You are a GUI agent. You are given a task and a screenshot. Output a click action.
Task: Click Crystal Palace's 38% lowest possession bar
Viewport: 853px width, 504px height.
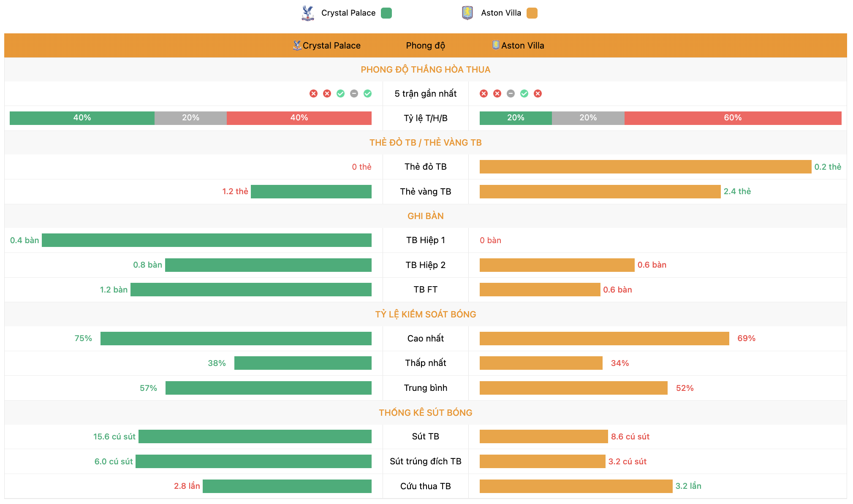pyautogui.click(x=303, y=363)
